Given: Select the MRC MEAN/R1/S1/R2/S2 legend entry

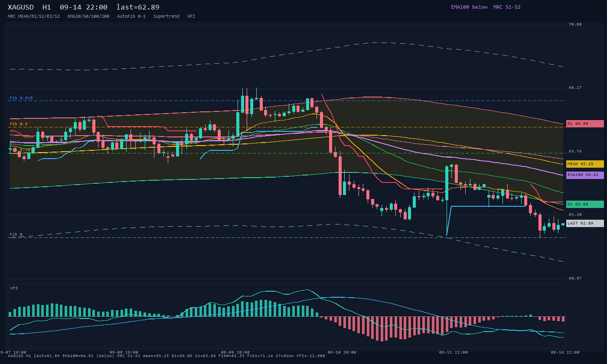Looking at the screenshot, I should 34,16.
